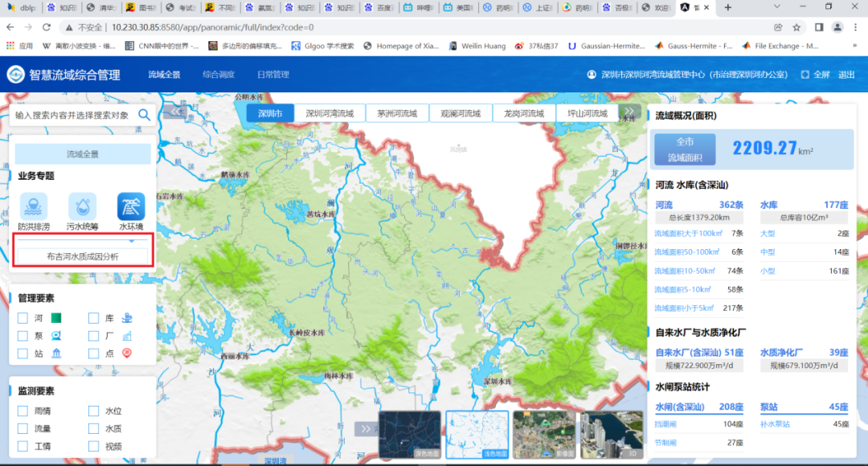
Task: Switch to the 茅洲河流域 tab
Action: 397,114
